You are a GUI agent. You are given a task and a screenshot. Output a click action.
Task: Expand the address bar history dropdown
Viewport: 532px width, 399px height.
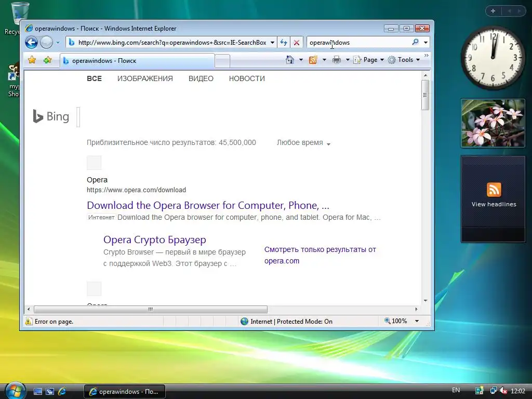coord(272,43)
